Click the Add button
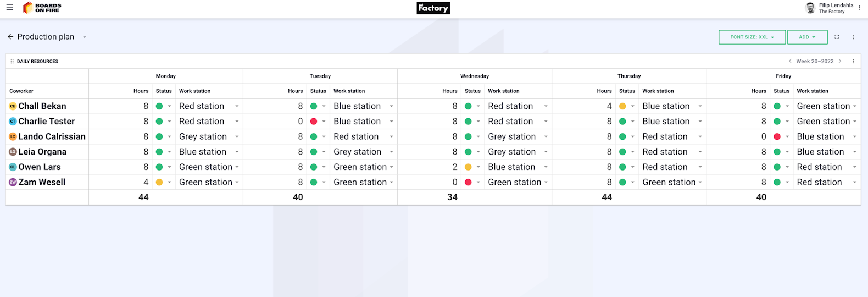 (807, 37)
